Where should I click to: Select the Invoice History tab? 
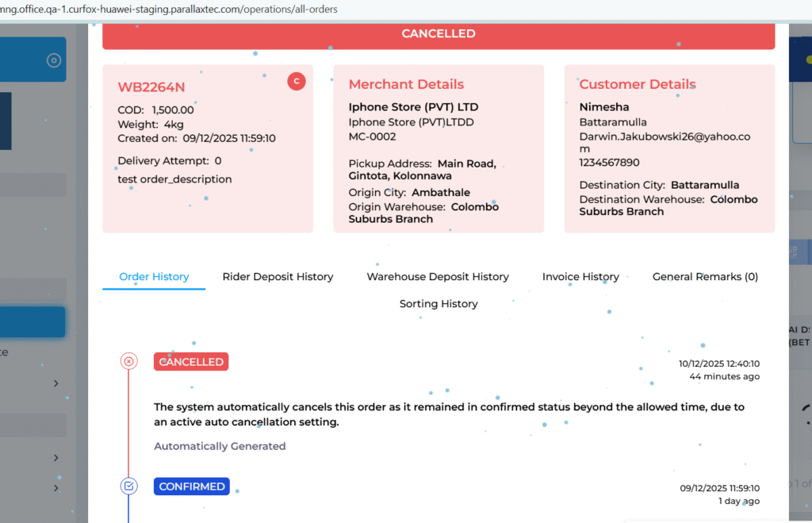point(580,277)
